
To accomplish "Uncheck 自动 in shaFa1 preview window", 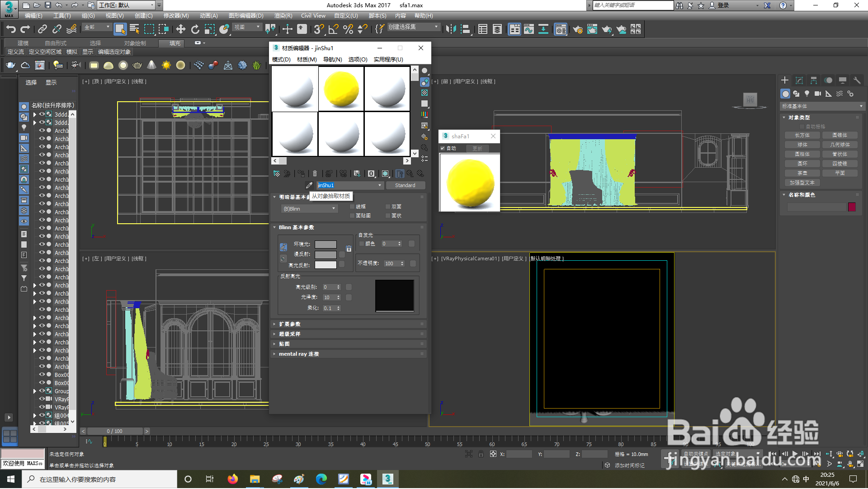I will tap(443, 149).
